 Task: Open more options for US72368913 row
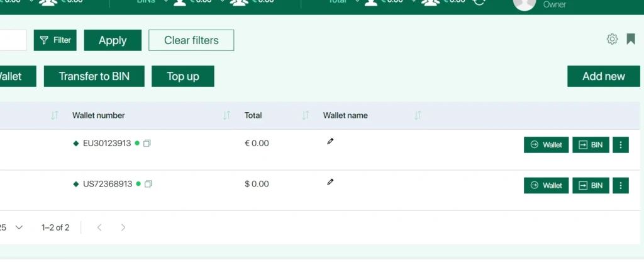pos(621,186)
